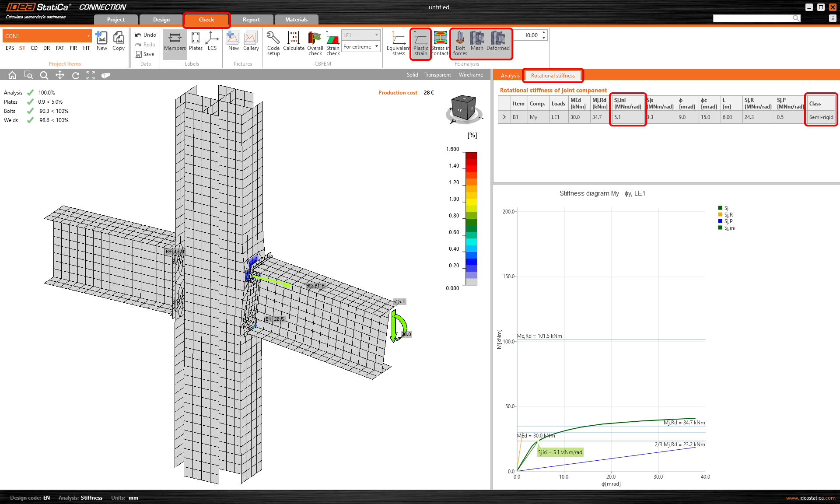The width and height of the screenshot is (840, 504).
Task: Switch model view to Wireframe
Action: click(x=471, y=75)
